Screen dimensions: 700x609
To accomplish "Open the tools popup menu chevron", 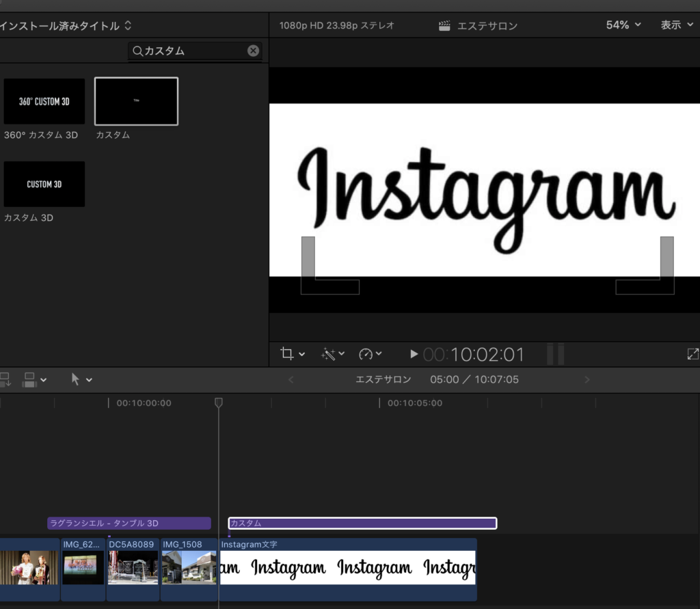I will [x=89, y=380].
